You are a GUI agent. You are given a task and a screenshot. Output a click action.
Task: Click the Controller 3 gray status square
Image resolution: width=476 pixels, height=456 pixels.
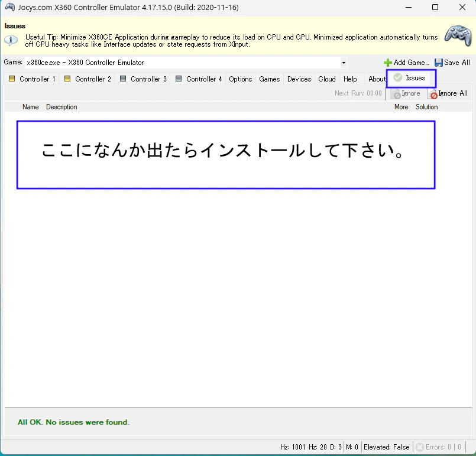(x=123, y=79)
